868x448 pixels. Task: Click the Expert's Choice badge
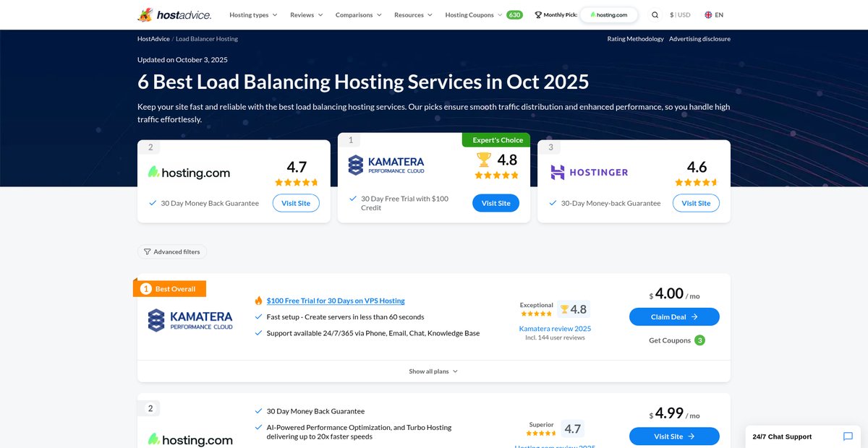pyautogui.click(x=496, y=139)
